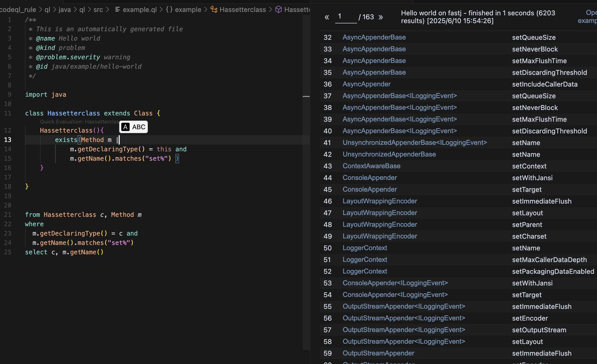Open LoggerContext link in row 50
The image size is (597, 364).
[365, 248]
